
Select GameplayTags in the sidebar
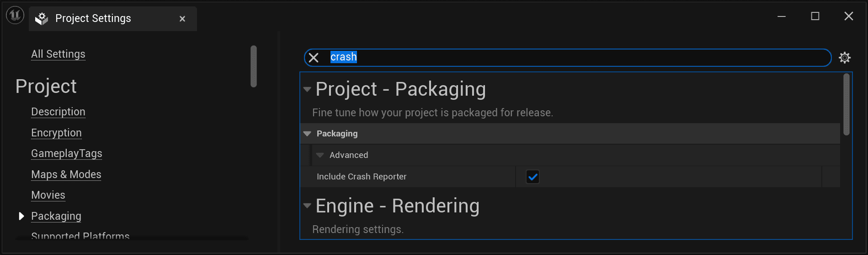[66, 153]
